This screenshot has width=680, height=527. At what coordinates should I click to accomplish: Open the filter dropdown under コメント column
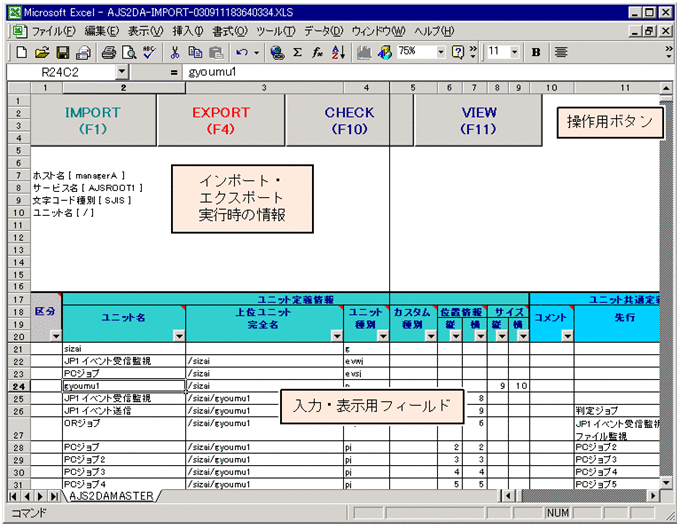point(567,335)
